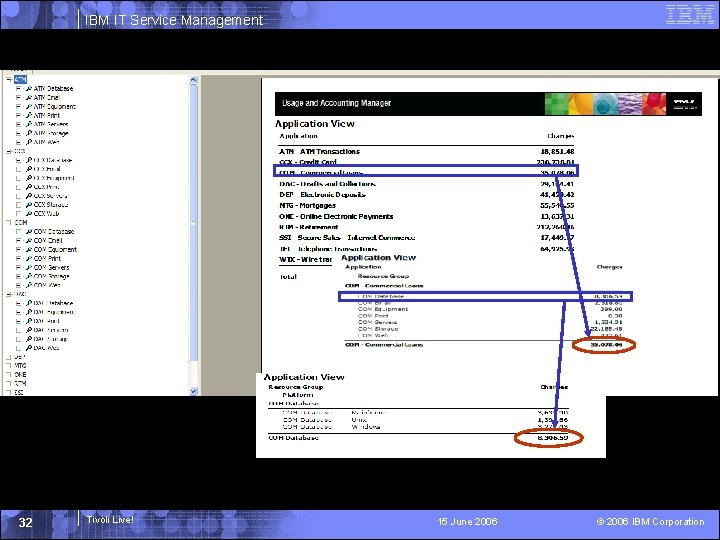Click the key icon beside COM Email
Screen dimensions: 720x540
29,241
